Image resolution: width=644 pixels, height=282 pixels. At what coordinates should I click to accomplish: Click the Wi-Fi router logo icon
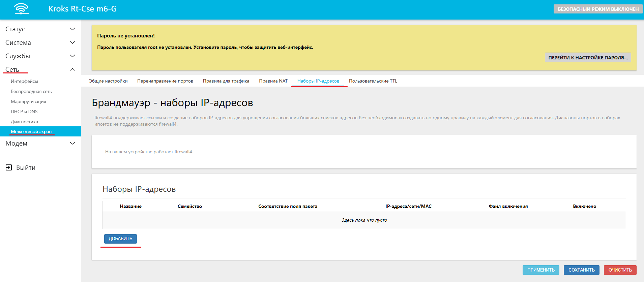coord(22,9)
